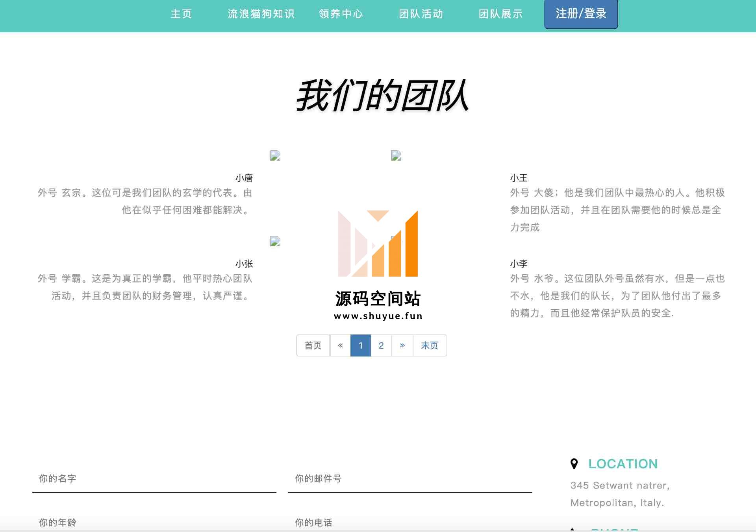This screenshot has height=532, width=756.
Task: Go to 领养中心 page
Action: coord(341,14)
